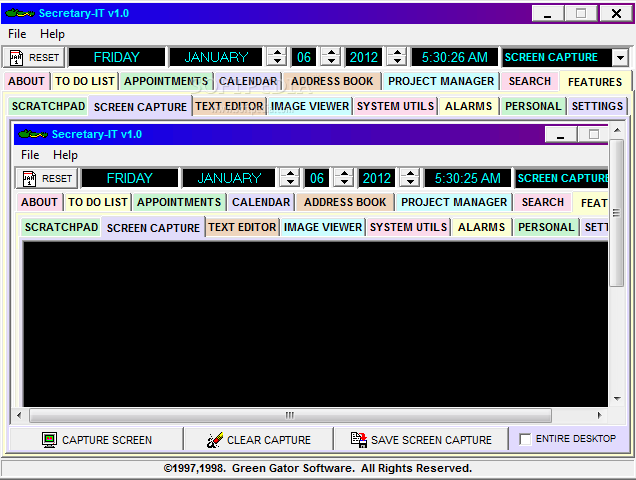Click the captured image's 5:30:25 AM clock
Viewport: 636px width, 480px height.
468,178
